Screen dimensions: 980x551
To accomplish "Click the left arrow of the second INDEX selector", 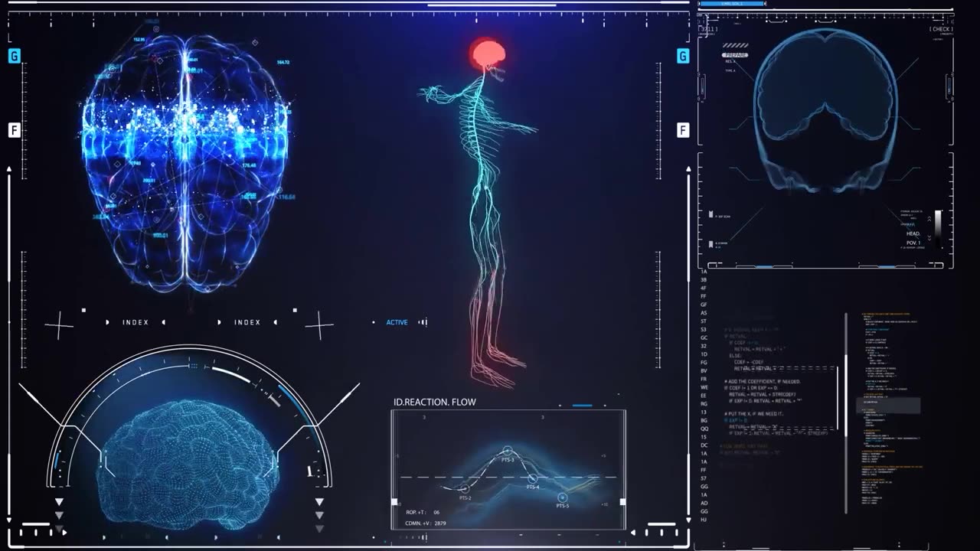I will [220, 322].
